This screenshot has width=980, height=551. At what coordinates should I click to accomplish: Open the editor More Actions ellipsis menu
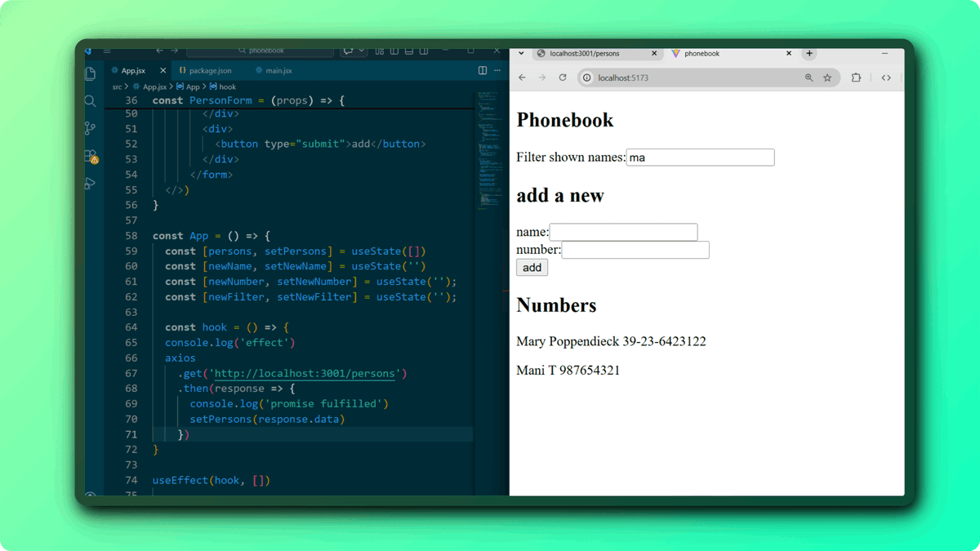point(497,70)
